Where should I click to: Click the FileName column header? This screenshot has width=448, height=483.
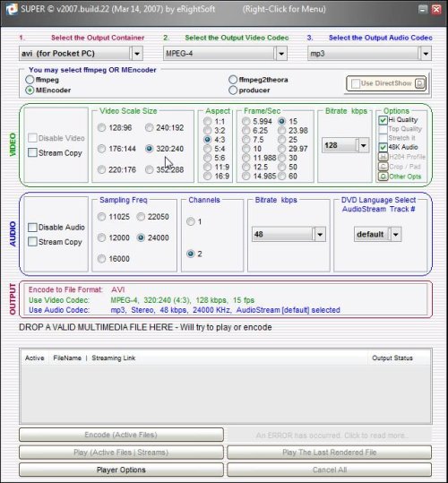point(67,358)
